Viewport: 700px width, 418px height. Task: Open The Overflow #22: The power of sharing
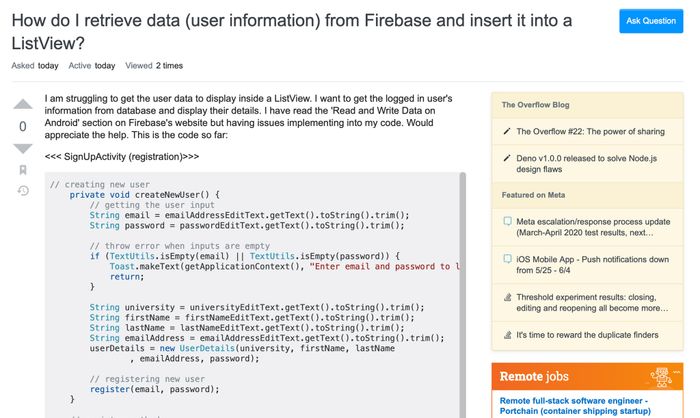[590, 131]
